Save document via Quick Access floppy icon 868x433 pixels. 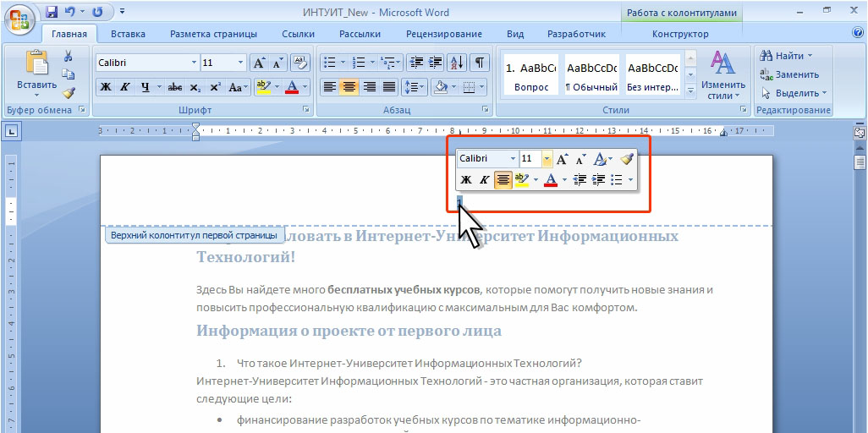52,11
